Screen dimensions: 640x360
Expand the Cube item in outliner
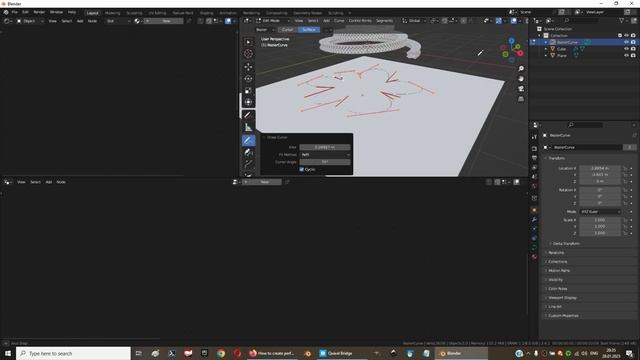tap(546, 49)
